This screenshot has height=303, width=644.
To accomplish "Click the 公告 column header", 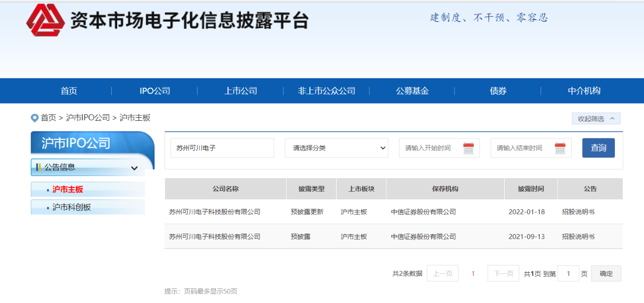I will click(x=590, y=189).
